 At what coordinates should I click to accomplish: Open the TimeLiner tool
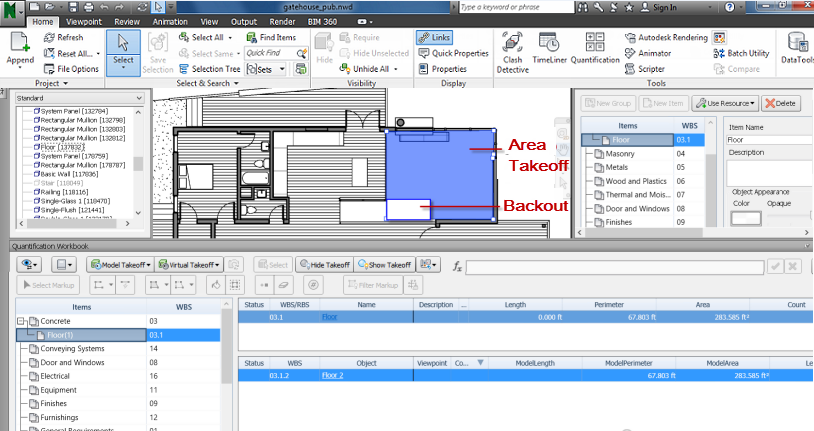pyautogui.click(x=549, y=48)
